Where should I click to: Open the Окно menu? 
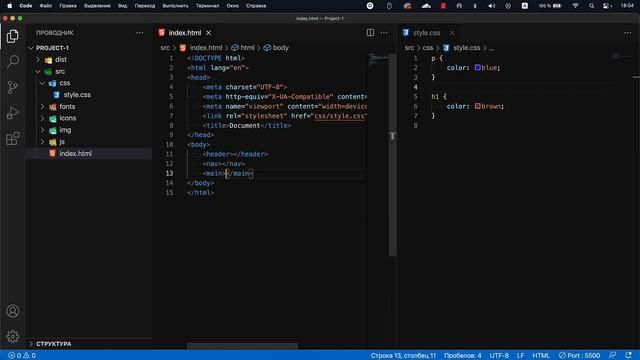coord(233,6)
